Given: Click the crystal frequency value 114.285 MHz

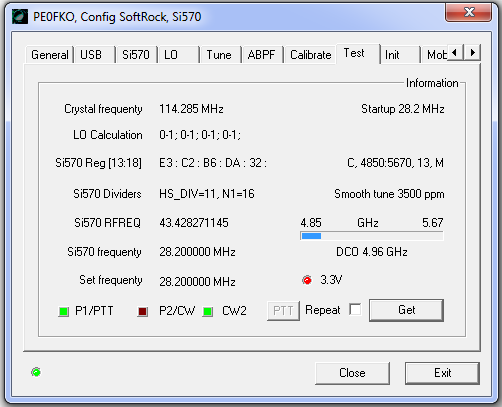Looking at the screenshot, I should [x=191, y=109].
